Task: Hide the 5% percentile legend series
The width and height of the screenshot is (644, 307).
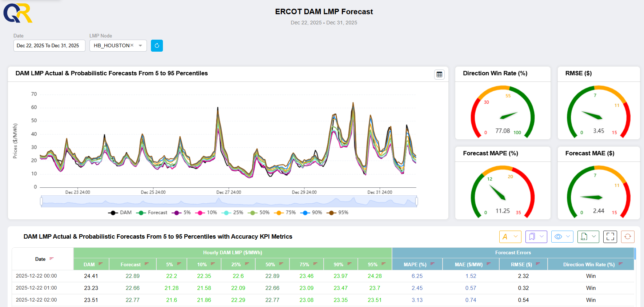Action: click(181, 212)
